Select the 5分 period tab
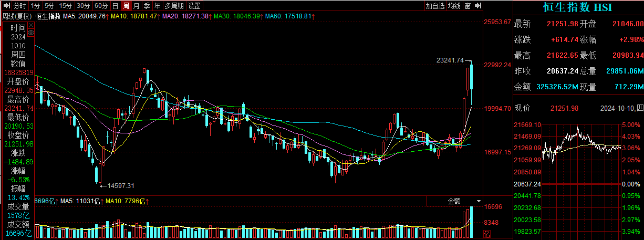The width and height of the screenshot is (644, 240). 49,6
